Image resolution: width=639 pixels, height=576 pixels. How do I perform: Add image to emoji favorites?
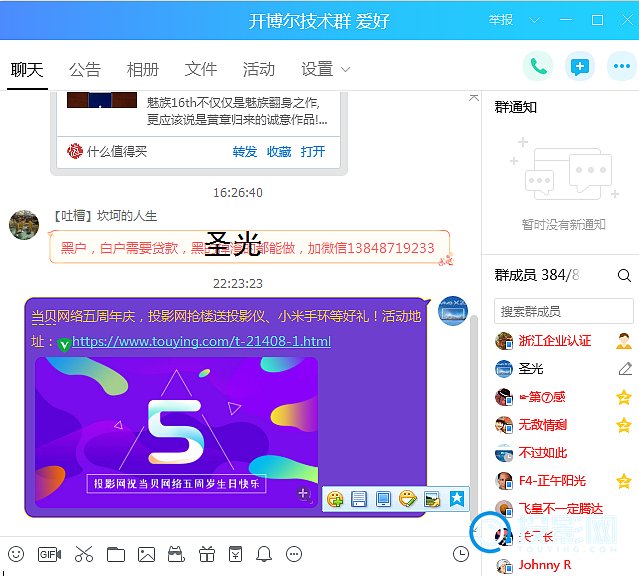(335, 499)
